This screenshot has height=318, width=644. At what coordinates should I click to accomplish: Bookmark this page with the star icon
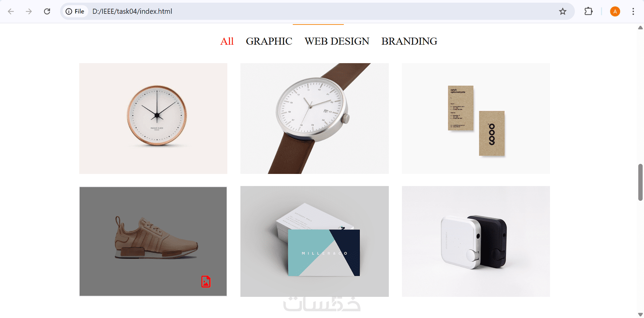coord(563,11)
